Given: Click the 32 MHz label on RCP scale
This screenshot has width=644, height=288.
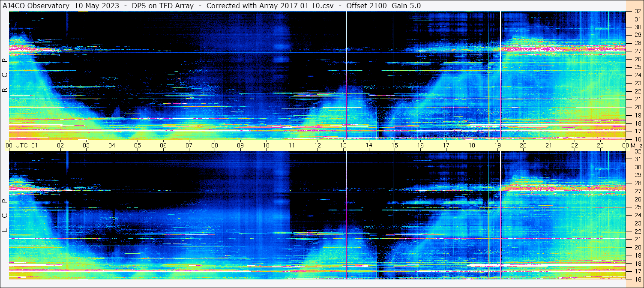Looking at the screenshot, I should pos(637,11).
